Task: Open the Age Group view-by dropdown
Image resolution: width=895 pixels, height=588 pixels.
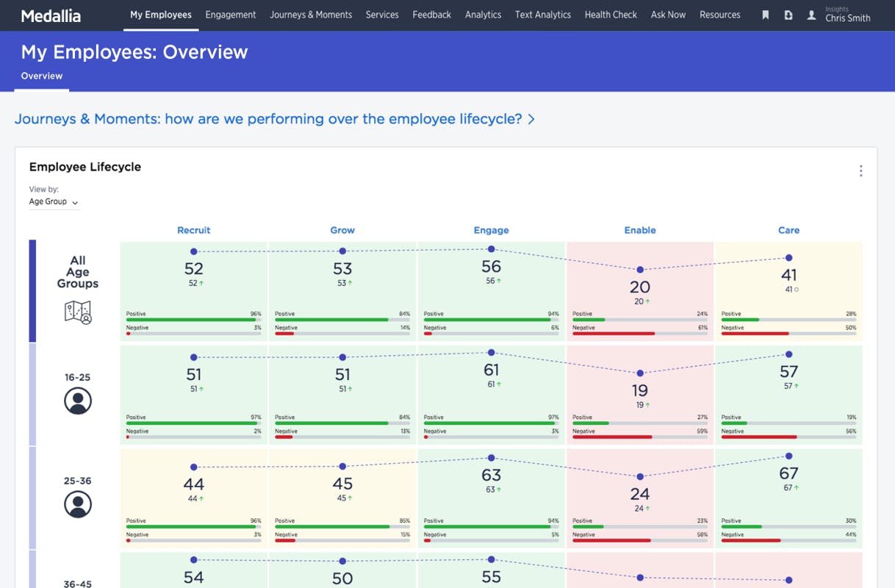Action: coord(54,201)
